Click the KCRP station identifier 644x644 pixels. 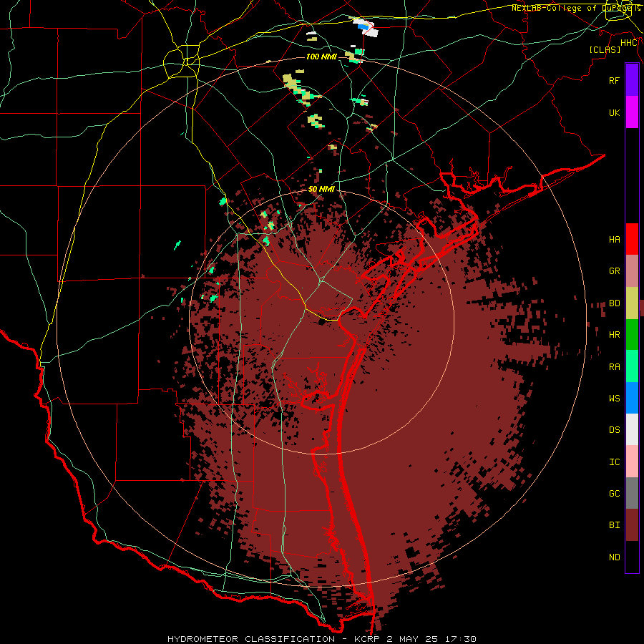[368, 639]
